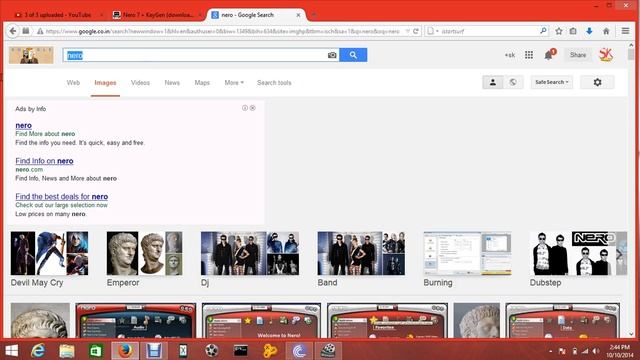
Task: Open the URL bar history dropdown
Action: [407, 31]
